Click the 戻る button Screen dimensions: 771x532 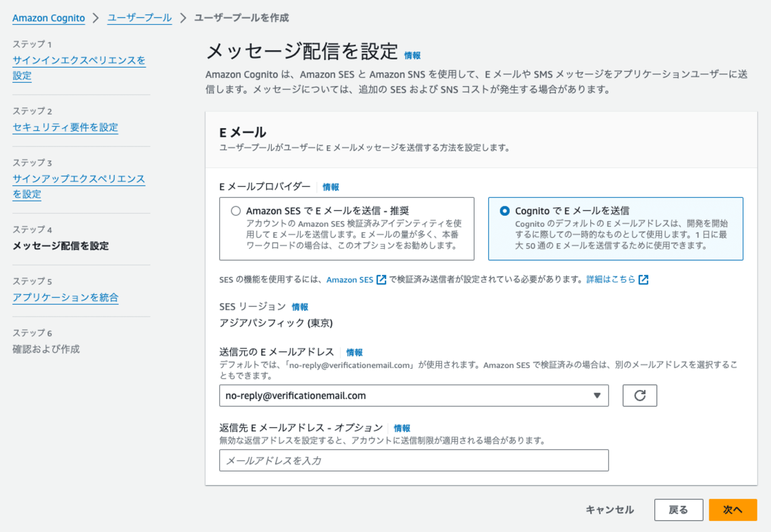[x=678, y=510]
